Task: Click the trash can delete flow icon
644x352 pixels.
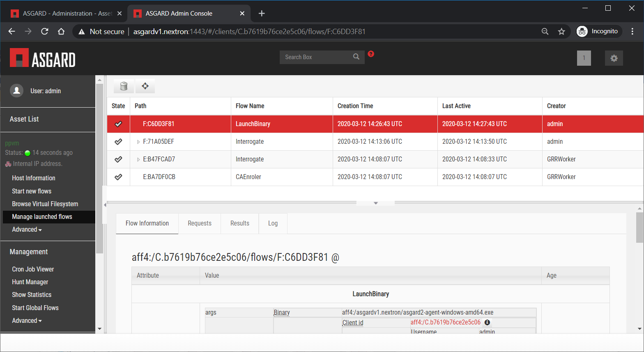Action: (124, 86)
